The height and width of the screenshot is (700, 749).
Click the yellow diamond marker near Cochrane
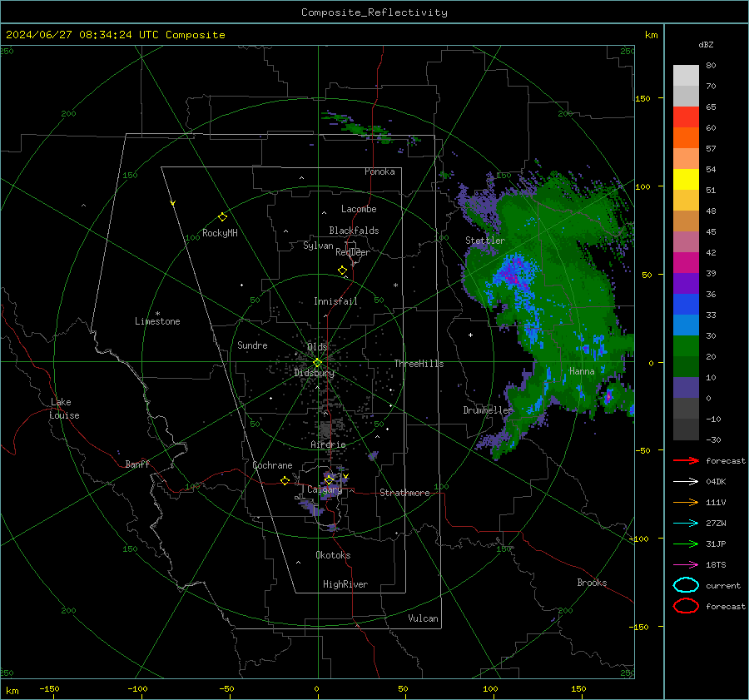pyautogui.click(x=285, y=481)
